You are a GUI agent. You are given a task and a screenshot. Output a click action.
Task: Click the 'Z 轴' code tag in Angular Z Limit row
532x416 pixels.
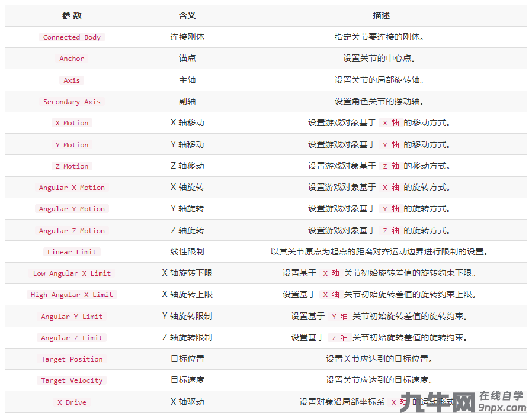(339, 337)
